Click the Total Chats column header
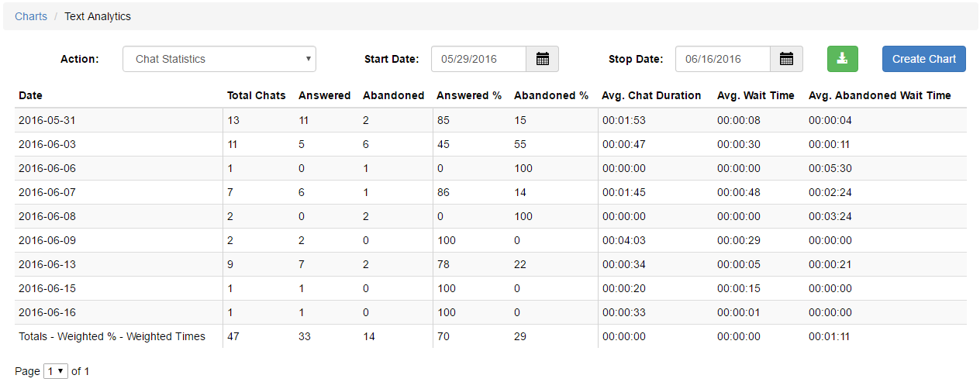 tap(257, 95)
